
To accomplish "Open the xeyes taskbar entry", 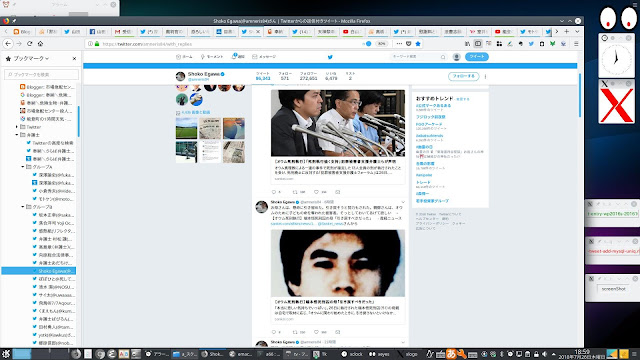I will click(x=379, y=354).
